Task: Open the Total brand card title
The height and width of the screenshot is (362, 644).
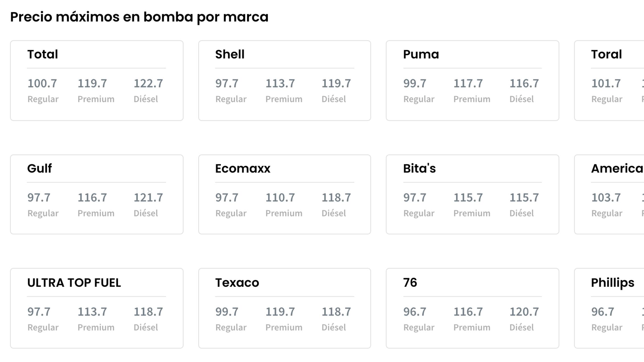Action: click(42, 54)
